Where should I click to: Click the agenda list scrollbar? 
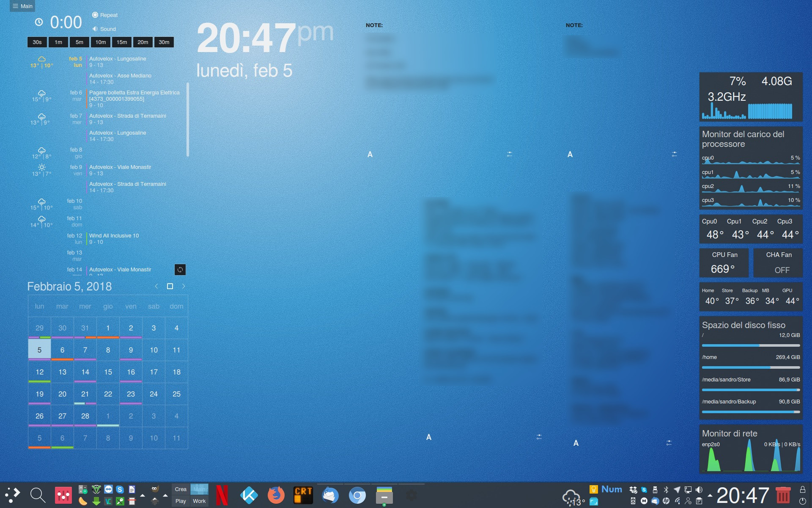coord(187,119)
